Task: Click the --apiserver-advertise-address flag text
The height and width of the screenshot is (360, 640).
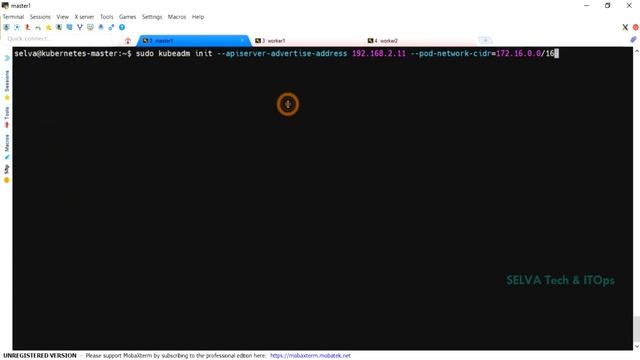Action: (x=282, y=53)
